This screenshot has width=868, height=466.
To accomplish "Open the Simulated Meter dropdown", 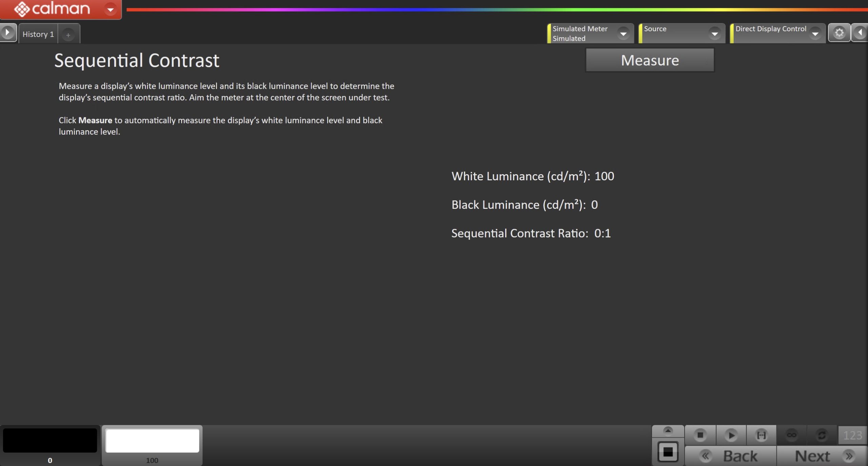I will click(623, 34).
